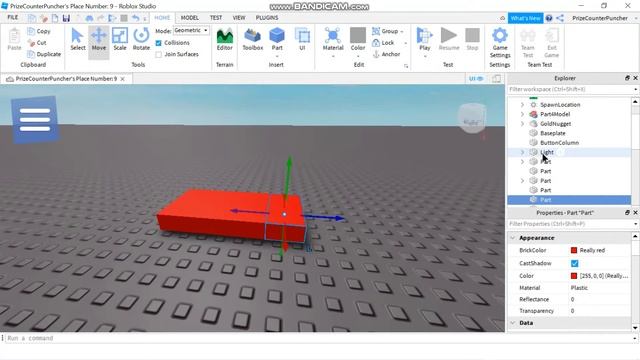The image size is (640, 360).
Task: Click the BrickColor Really red swatch
Action: [x=573, y=250]
